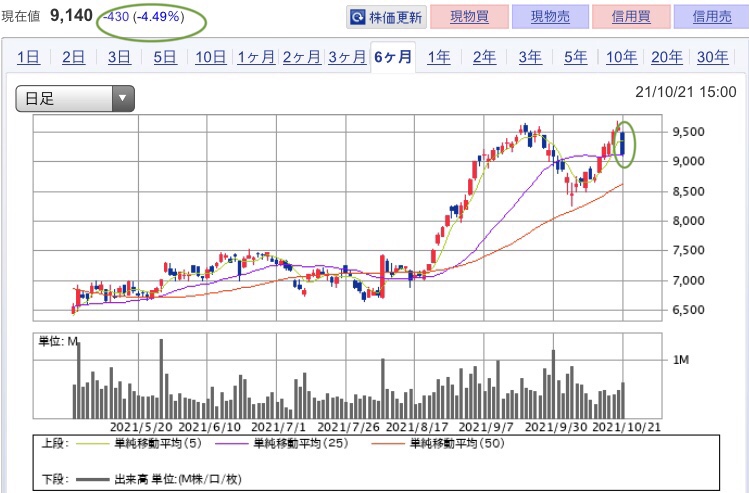749x493 pixels.
Task: Click the 信用売 button
Action: pyautogui.click(x=711, y=17)
